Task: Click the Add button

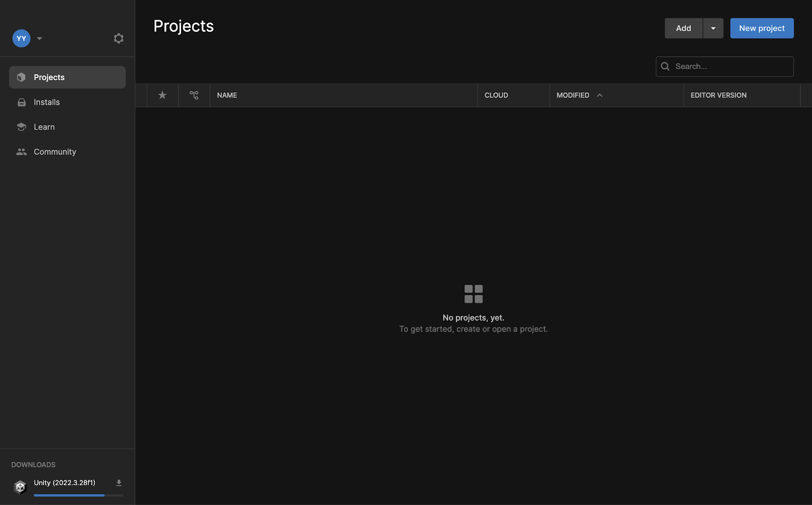Action: [683, 28]
